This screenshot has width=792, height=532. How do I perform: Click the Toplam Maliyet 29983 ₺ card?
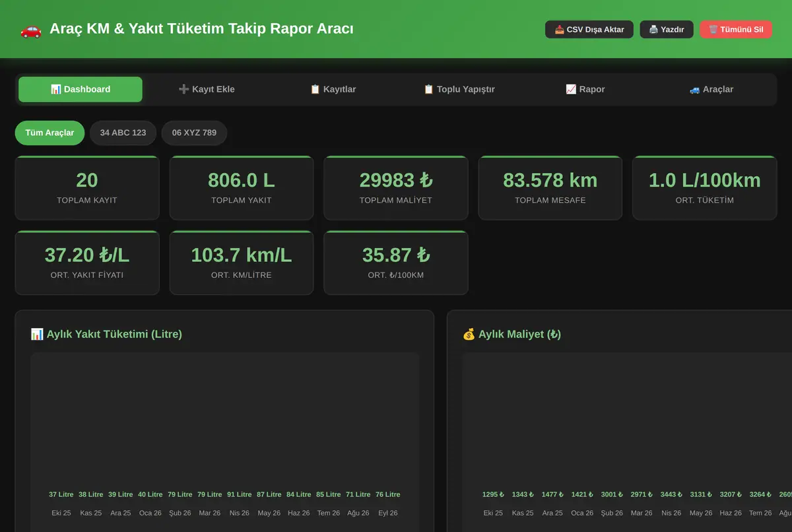click(396, 188)
